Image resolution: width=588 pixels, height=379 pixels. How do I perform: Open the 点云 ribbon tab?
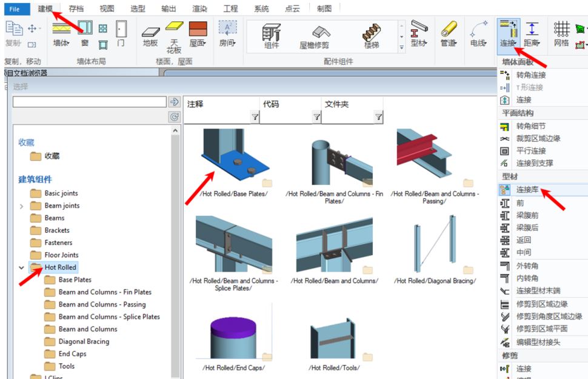click(292, 8)
